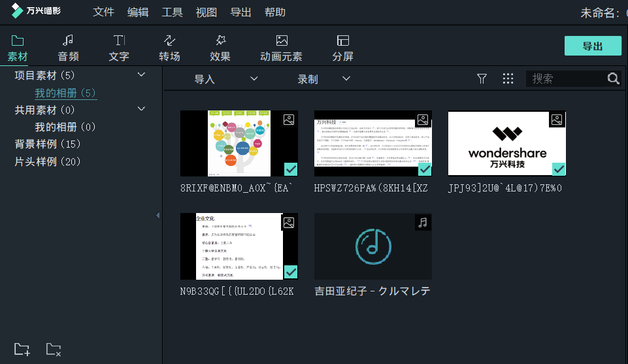Select the 万兴科技 document thumbnail
This screenshot has height=364, width=628.
point(373,143)
